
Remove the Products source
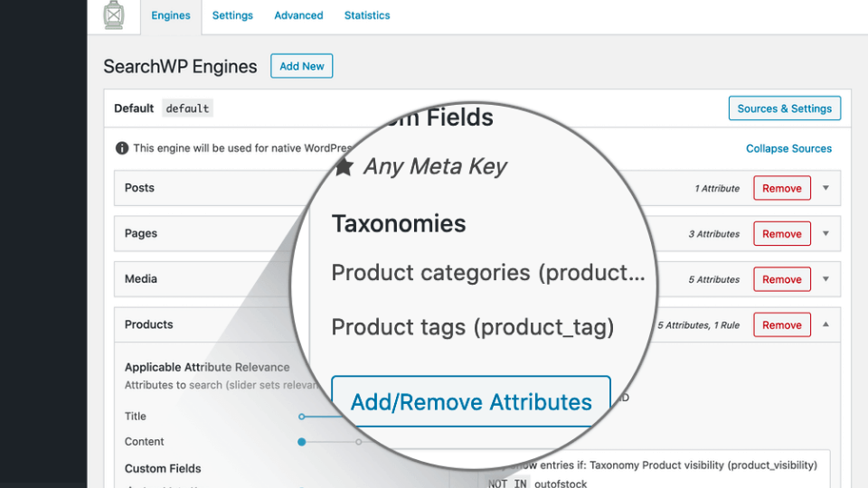click(781, 324)
